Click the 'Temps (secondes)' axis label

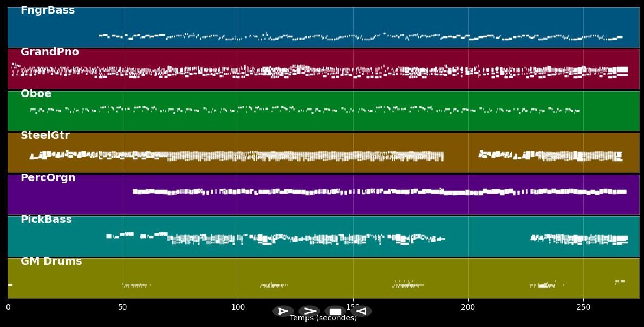click(323, 318)
